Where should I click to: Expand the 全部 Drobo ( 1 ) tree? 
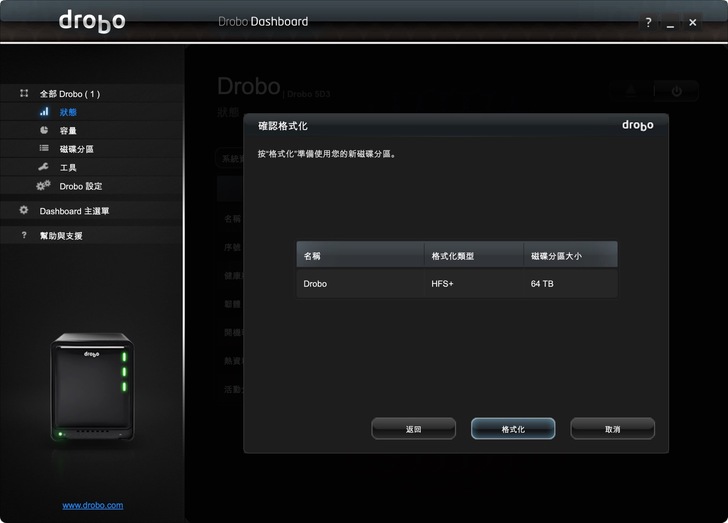click(x=69, y=94)
